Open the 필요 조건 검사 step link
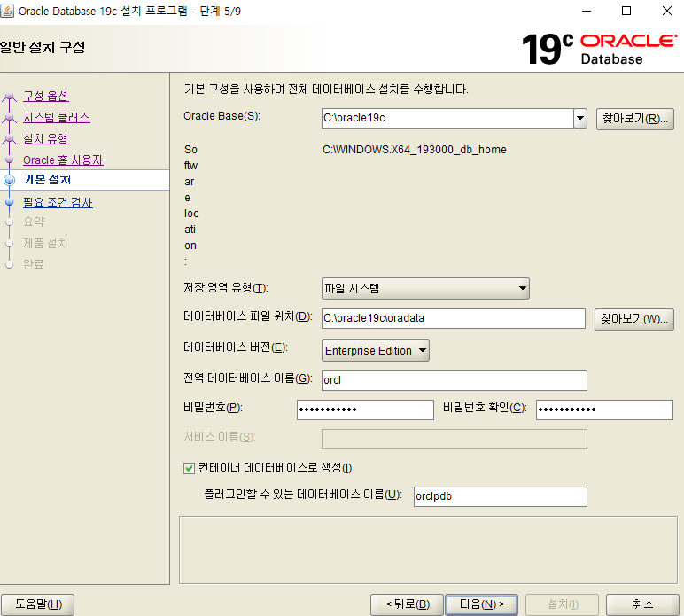 (58, 202)
